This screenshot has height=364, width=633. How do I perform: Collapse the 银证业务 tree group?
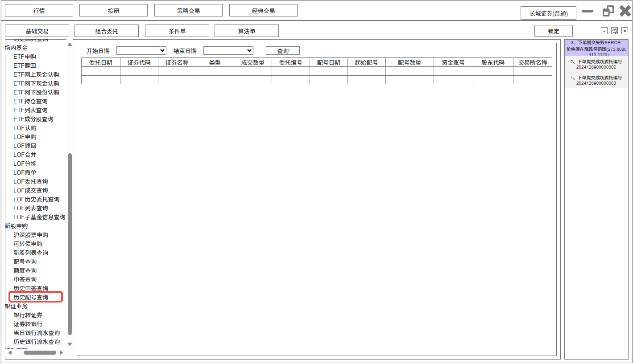coord(16,306)
